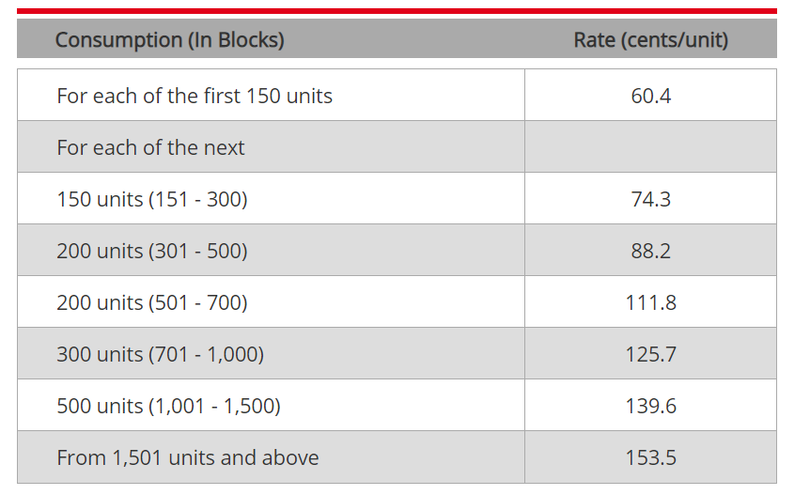Select the '300 units (701 - 1,000)' cell
Screen dimensions: 810x492
(x=160, y=354)
